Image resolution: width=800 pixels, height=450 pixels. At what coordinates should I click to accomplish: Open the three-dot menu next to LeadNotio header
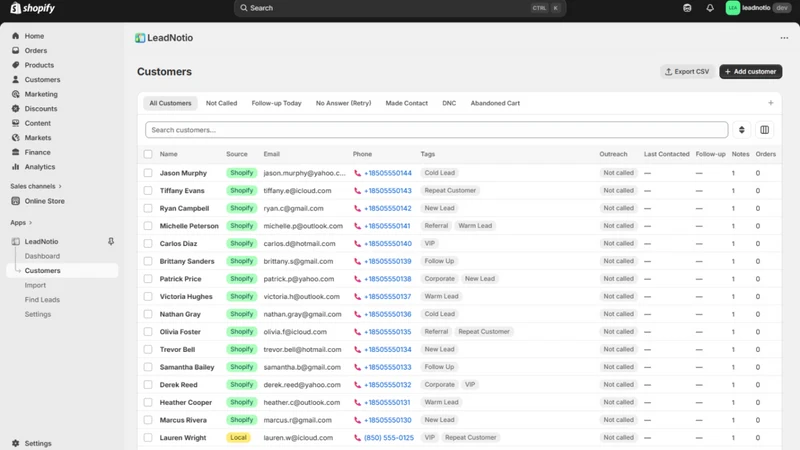coord(784,38)
